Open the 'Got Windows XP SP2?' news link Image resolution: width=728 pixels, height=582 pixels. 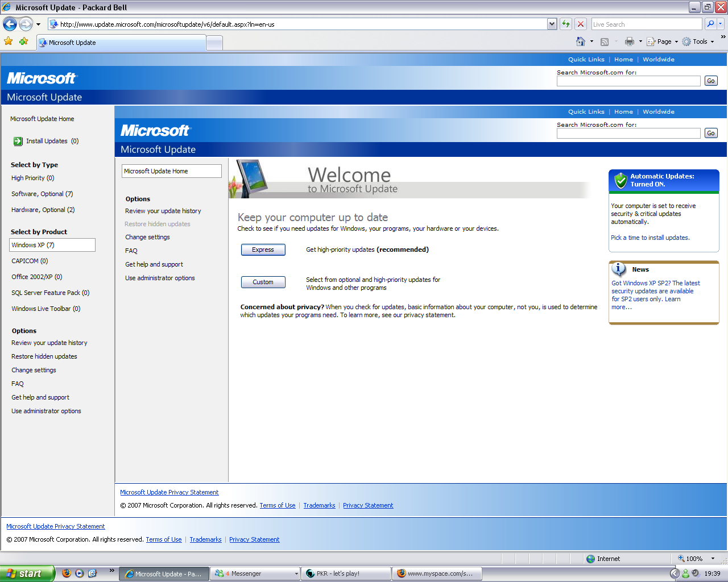tap(656, 295)
